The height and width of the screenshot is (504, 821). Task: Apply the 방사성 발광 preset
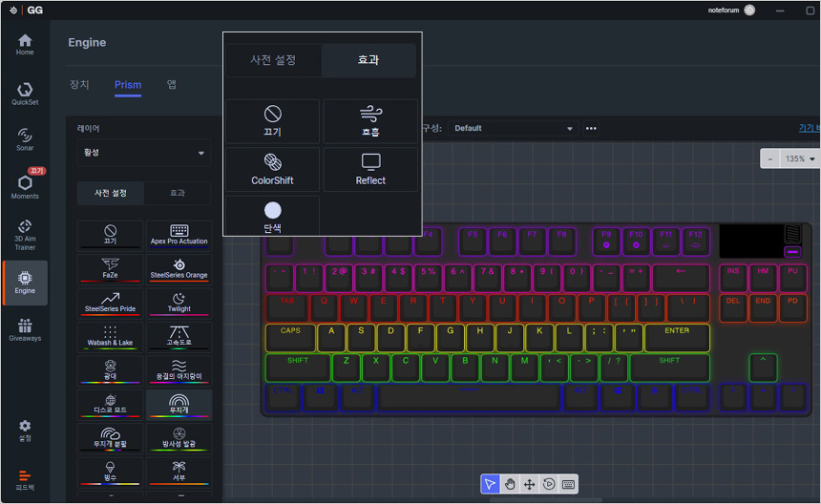[179, 437]
